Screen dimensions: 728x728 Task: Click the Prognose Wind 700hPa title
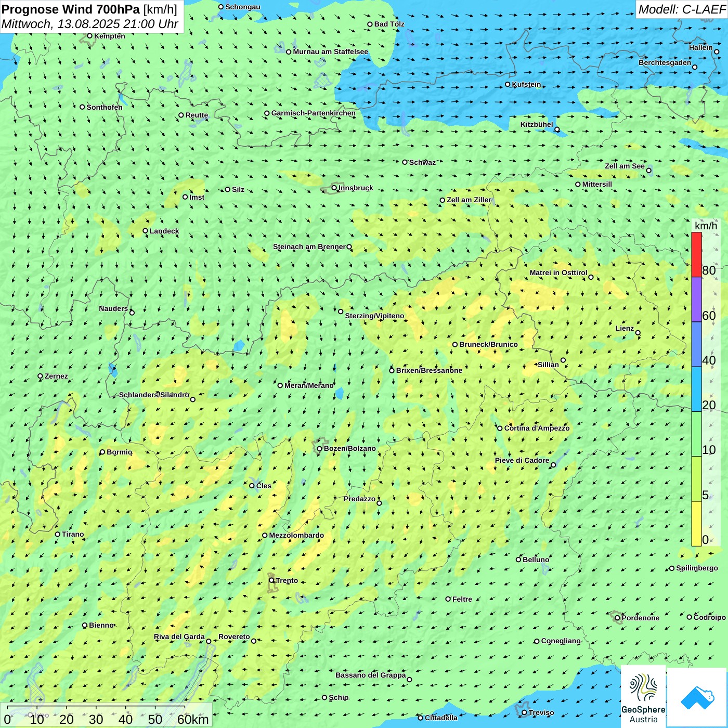[x=89, y=9]
